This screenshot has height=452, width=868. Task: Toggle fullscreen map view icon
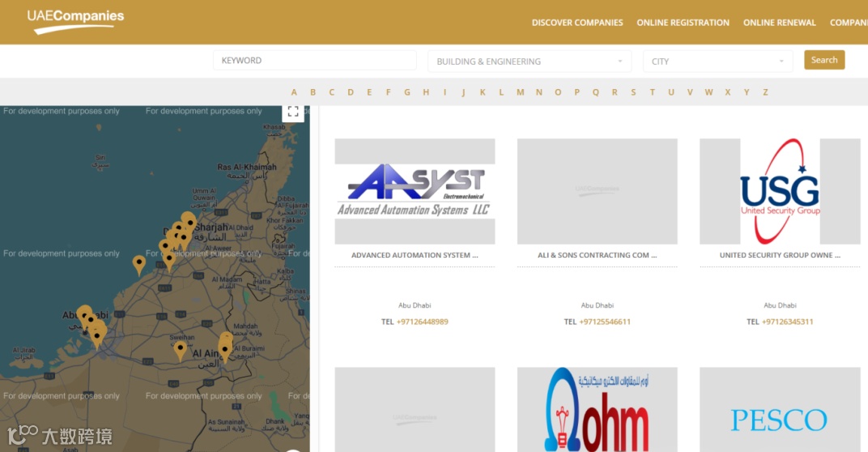(x=293, y=111)
